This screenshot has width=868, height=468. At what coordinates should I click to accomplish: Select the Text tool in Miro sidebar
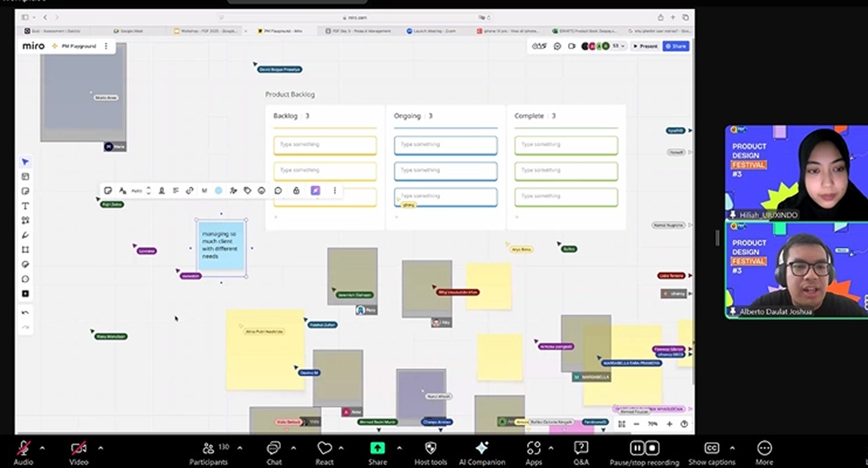tap(25, 206)
